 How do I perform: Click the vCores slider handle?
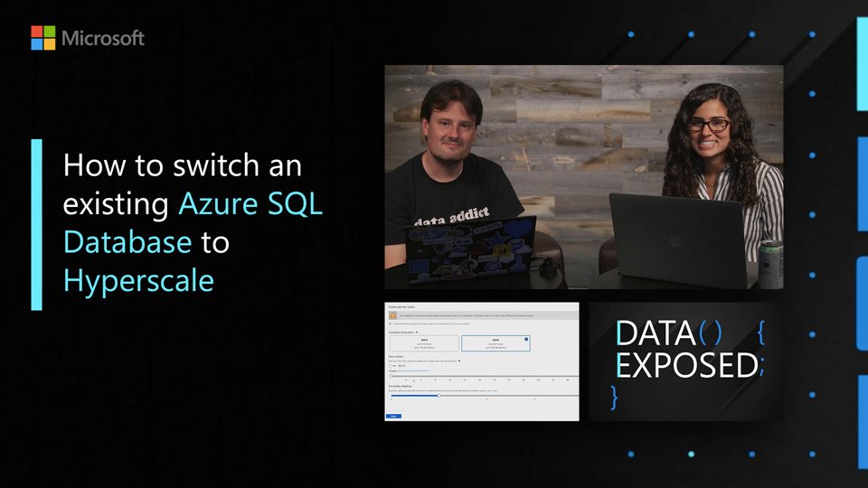pyautogui.click(x=391, y=376)
